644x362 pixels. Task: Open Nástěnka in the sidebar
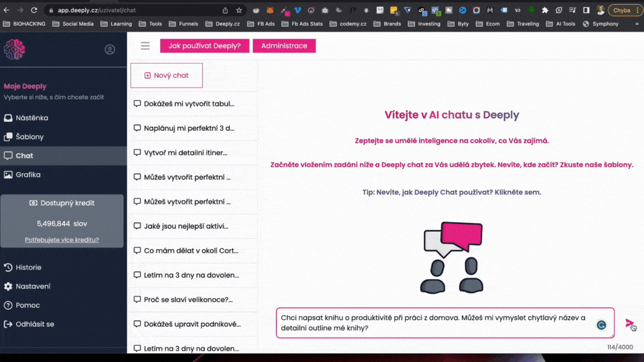(32, 118)
